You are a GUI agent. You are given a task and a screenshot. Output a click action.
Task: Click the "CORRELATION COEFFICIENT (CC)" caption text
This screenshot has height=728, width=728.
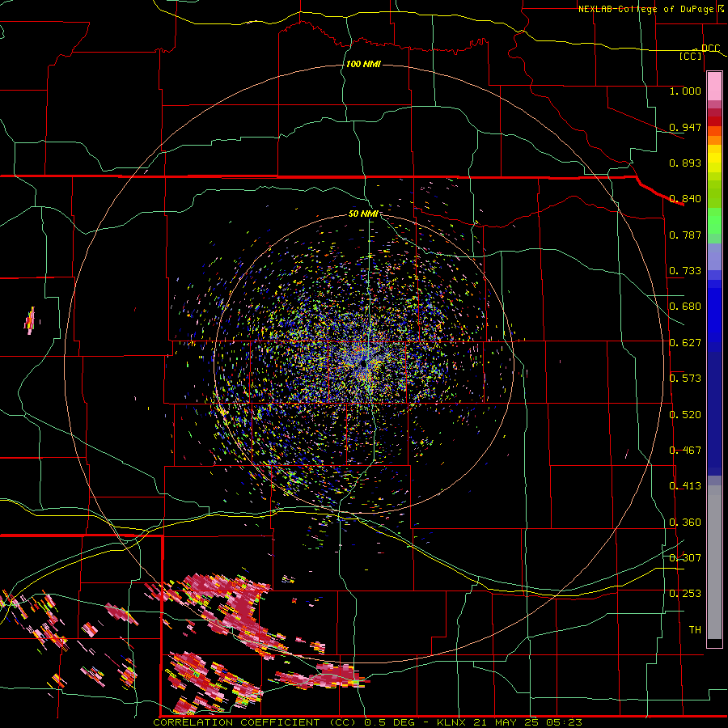tap(256, 722)
